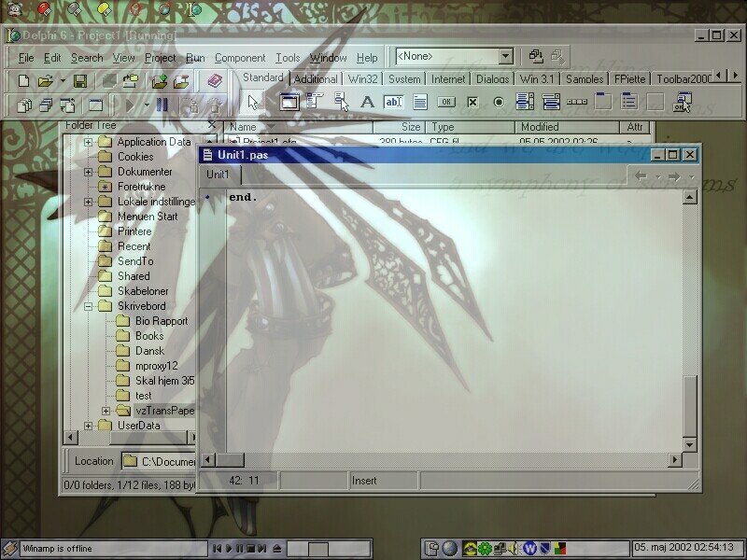Select the Cookies folder in tree
747x560 pixels.
tap(135, 157)
